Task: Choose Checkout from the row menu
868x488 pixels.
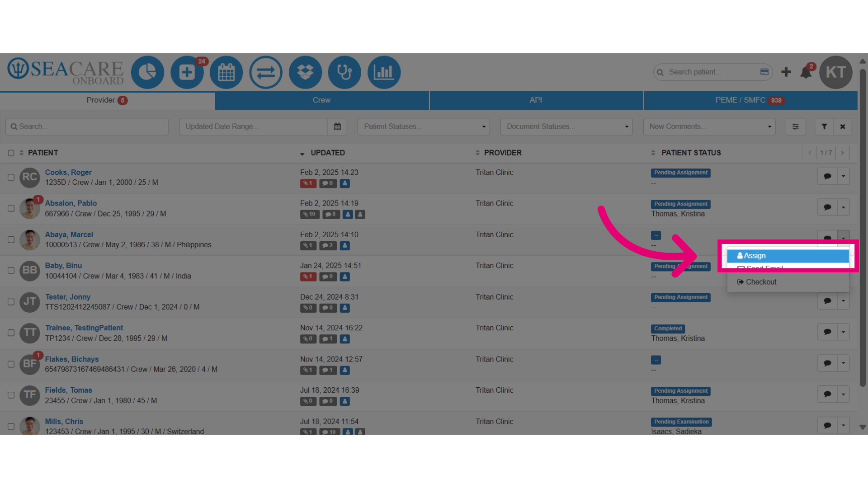Action: 788,282
